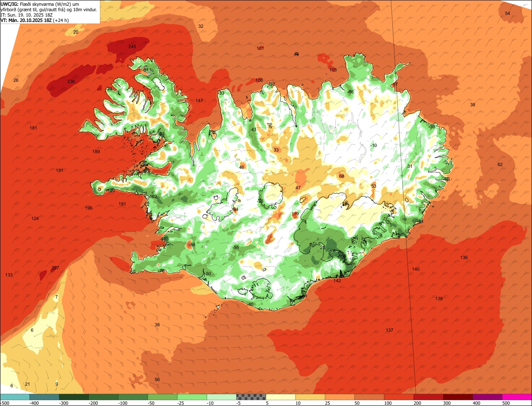Click the flux value 55 in south Iceland

pos(236,247)
